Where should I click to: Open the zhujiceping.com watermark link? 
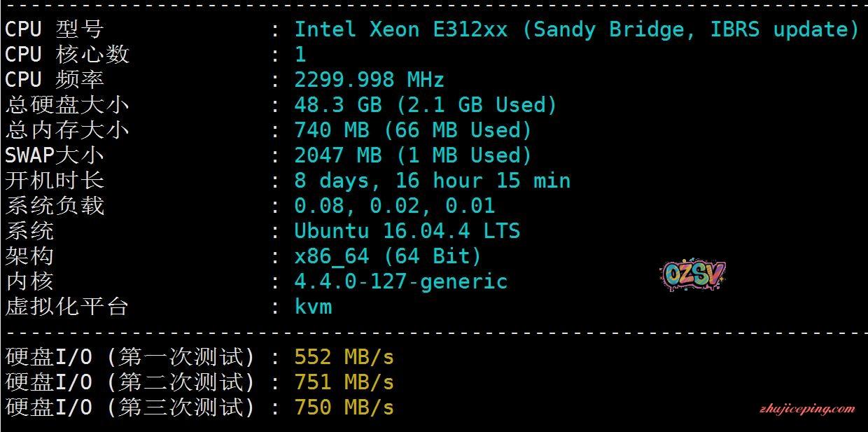pyautogui.click(x=805, y=409)
